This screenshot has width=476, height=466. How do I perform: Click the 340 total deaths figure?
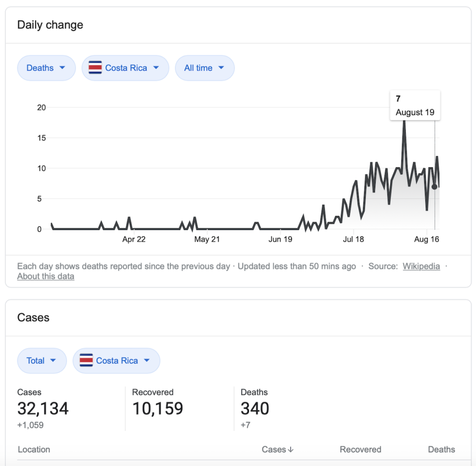pyautogui.click(x=255, y=408)
